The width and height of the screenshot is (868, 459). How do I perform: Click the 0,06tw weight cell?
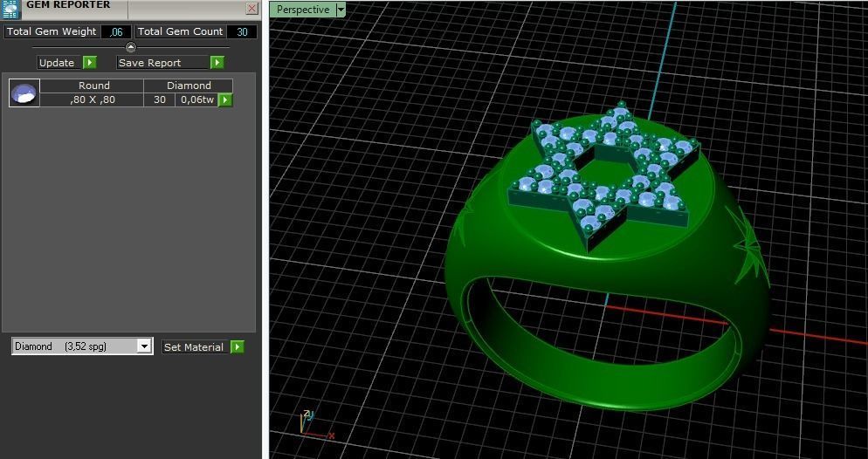[x=196, y=100]
